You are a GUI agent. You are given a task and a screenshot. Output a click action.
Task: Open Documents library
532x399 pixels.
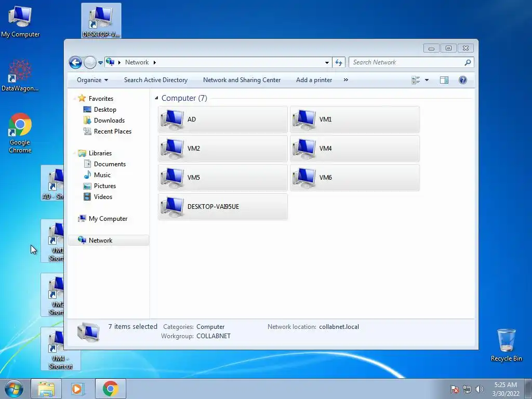click(x=110, y=164)
